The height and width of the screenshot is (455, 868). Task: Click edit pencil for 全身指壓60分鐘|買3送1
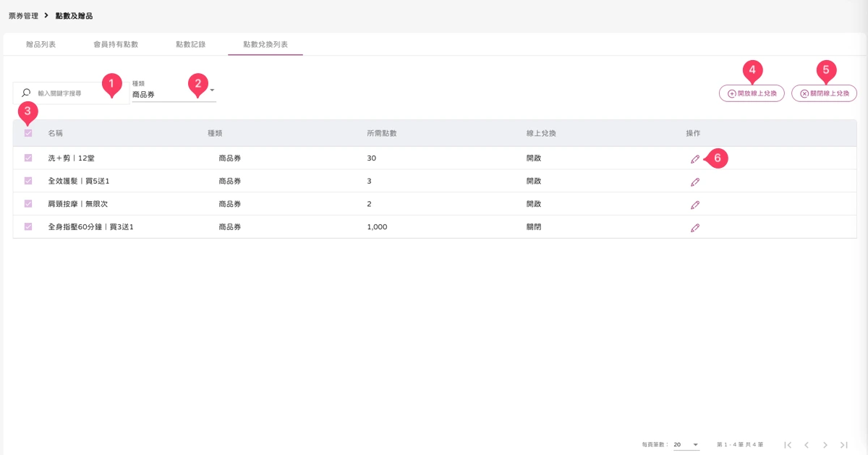pyautogui.click(x=695, y=228)
